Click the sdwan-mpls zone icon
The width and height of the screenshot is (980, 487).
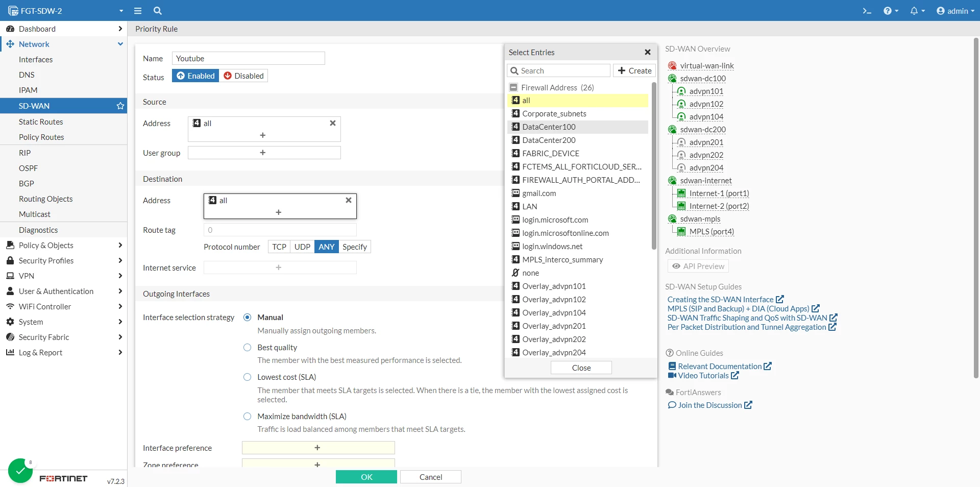673,219
